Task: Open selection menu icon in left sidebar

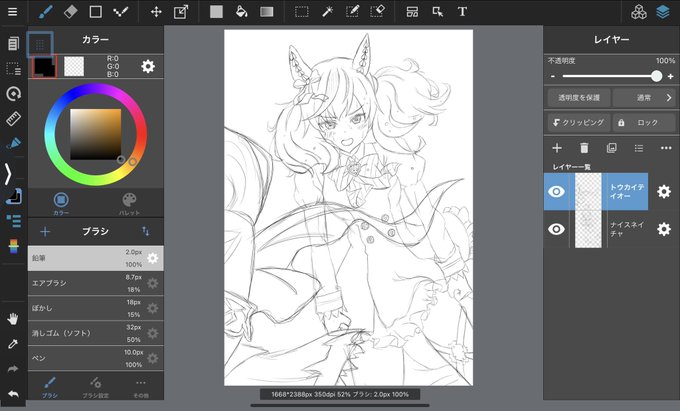Action: [x=13, y=68]
